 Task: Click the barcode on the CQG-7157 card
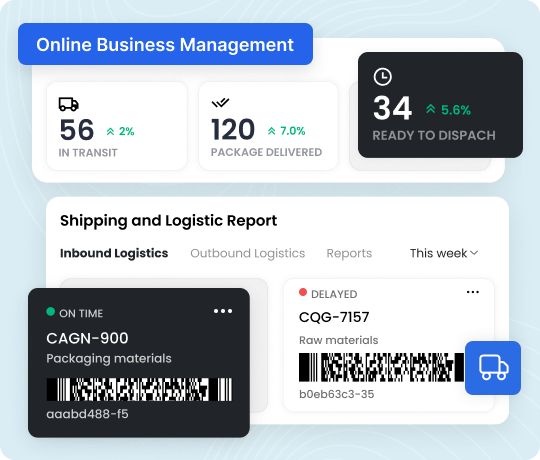click(x=382, y=367)
